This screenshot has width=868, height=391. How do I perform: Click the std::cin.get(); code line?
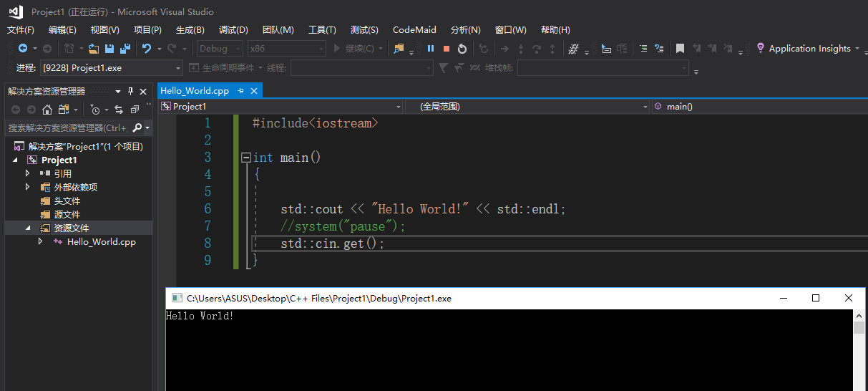[333, 243]
